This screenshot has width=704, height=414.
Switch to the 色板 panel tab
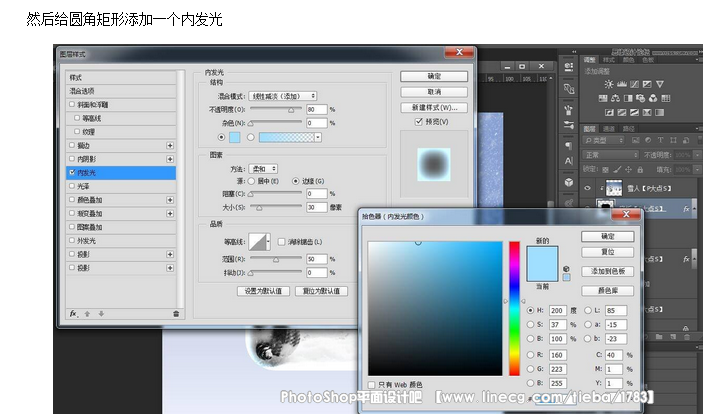648,60
